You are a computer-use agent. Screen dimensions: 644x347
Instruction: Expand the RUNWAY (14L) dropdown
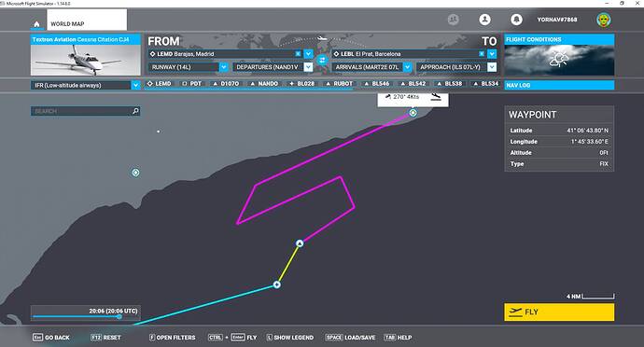pyautogui.click(x=223, y=67)
